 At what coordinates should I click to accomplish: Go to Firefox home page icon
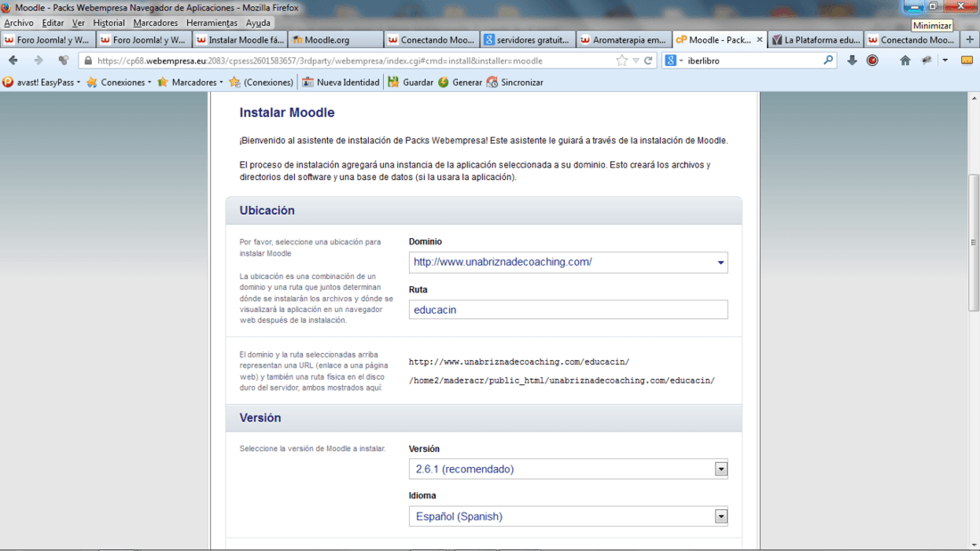[905, 60]
